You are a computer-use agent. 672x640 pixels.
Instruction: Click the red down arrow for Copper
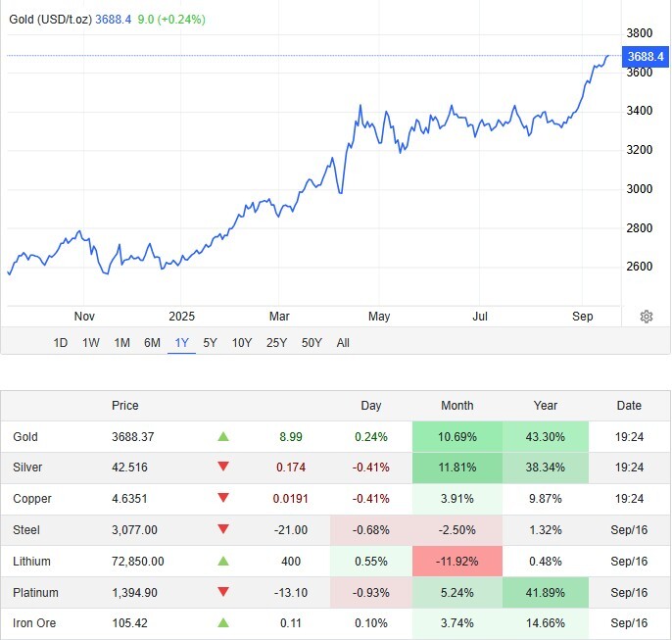(223, 499)
